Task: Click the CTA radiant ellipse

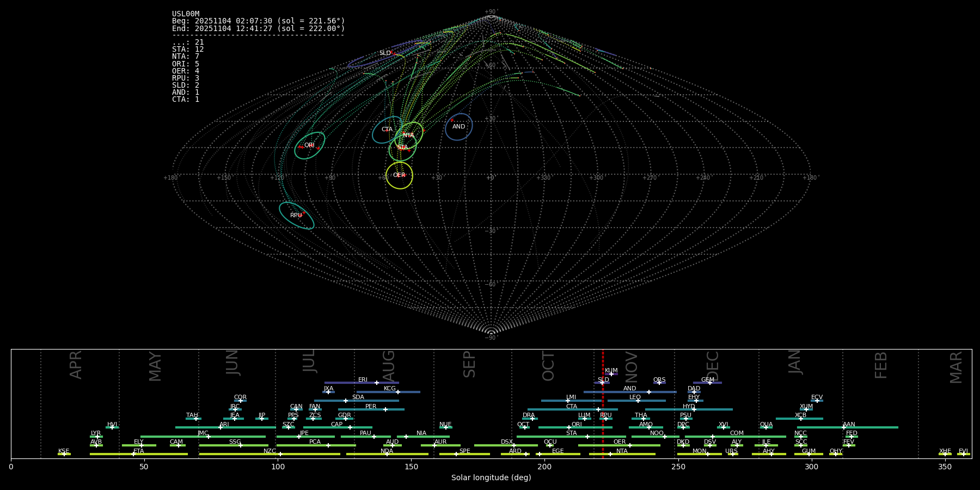Action: tap(387, 130)
